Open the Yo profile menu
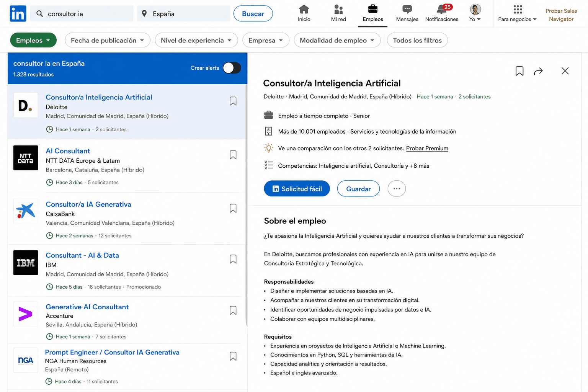Image resolution: width=588 pixels, height=392 pixels. tap(475, 13)
